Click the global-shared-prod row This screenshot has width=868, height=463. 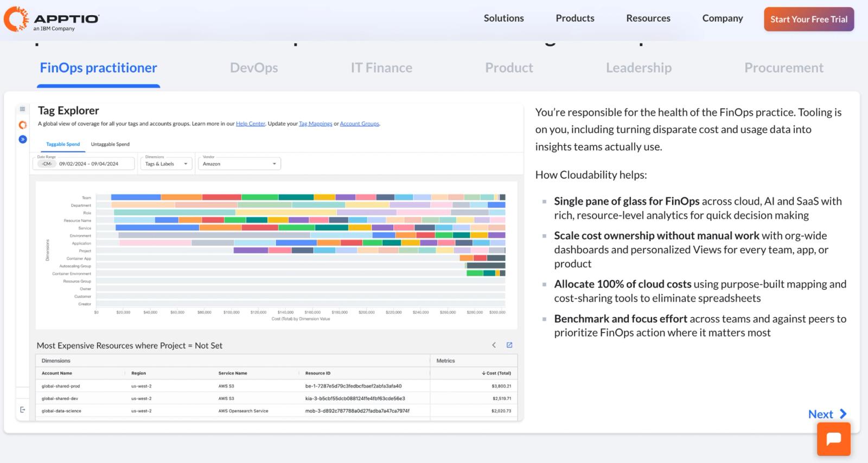click(x=277, y=386)
